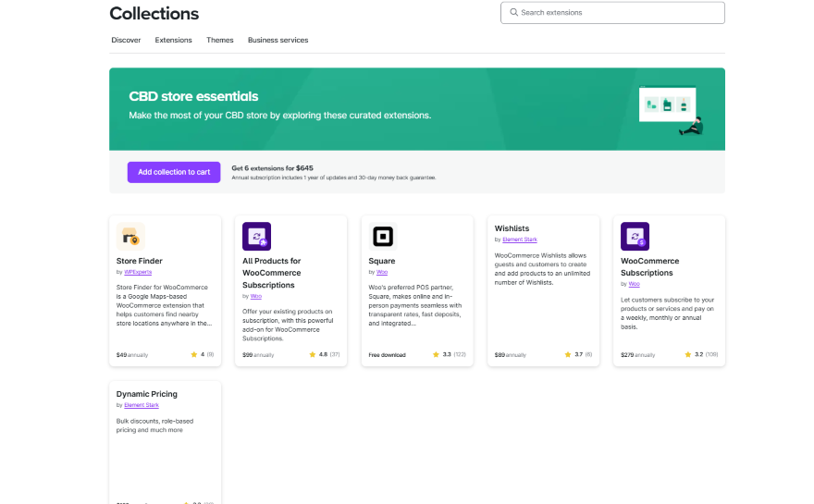Open the Square extension title
Screen dimensions: 814x504
381,261
